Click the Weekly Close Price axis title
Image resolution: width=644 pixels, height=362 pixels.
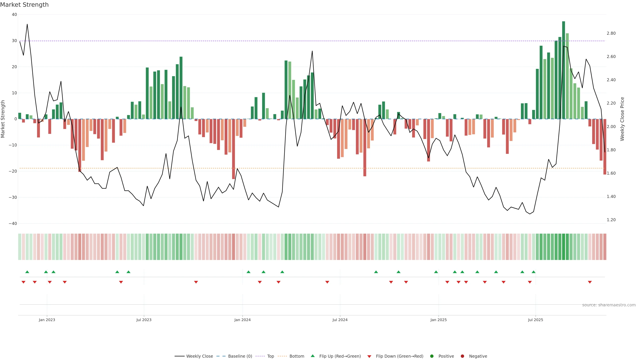[622, 119]
